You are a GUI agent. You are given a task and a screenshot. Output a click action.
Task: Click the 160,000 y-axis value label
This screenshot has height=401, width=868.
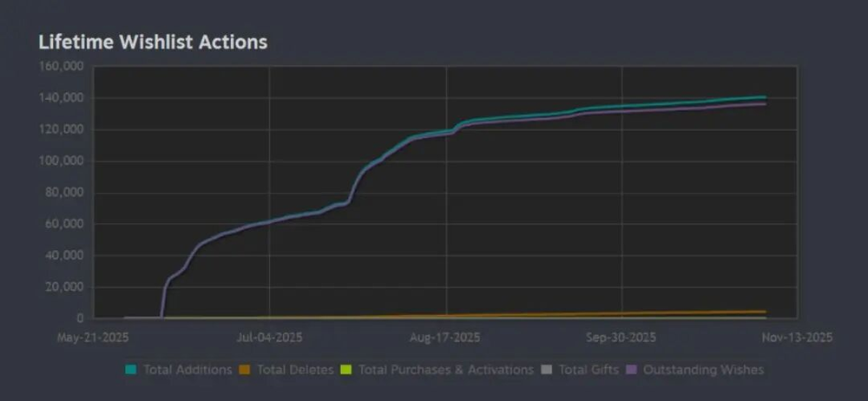pos(62,67)
